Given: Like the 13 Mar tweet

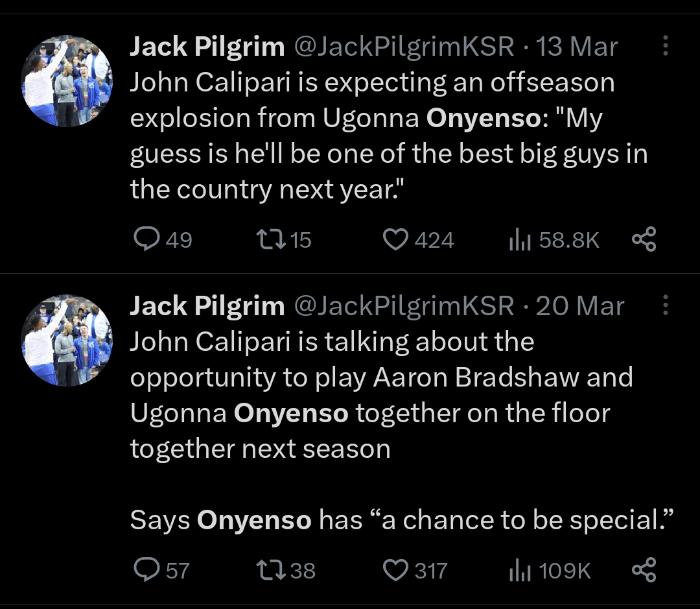Looking at the screenshot, I should [395, 240].
